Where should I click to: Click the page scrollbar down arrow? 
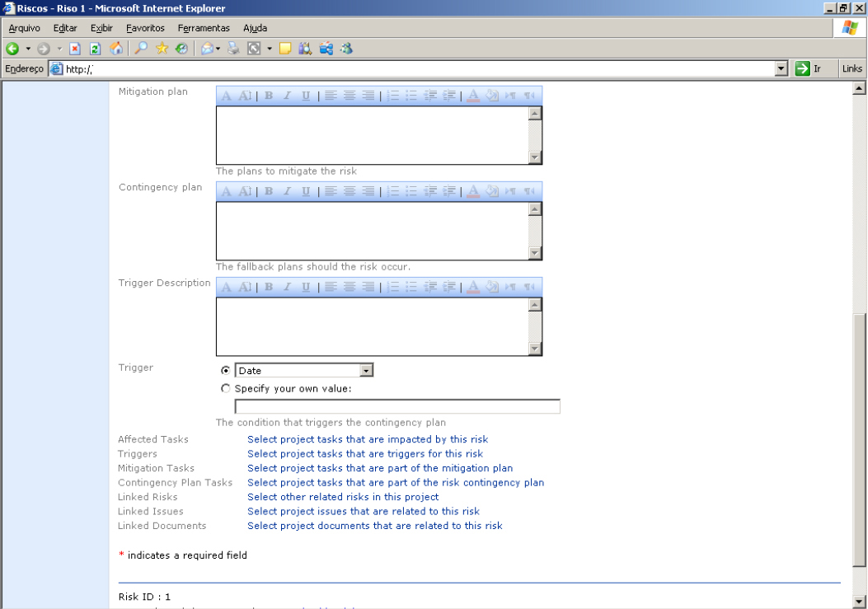[x=859, y=602]
